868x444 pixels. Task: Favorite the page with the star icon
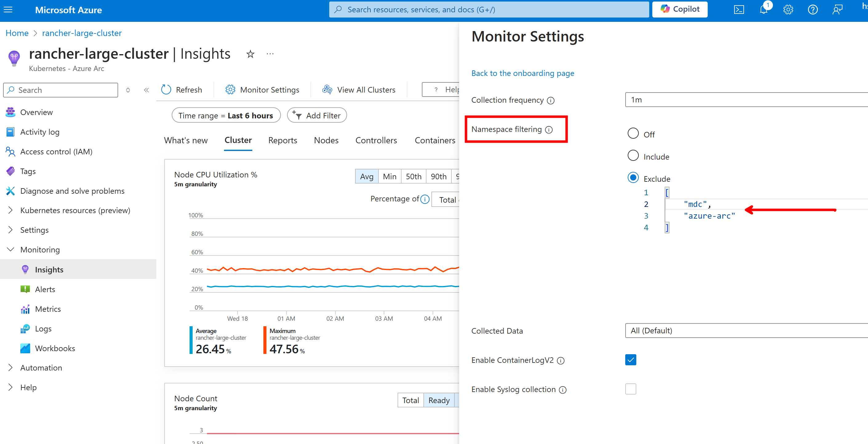(x=250, y=54)
